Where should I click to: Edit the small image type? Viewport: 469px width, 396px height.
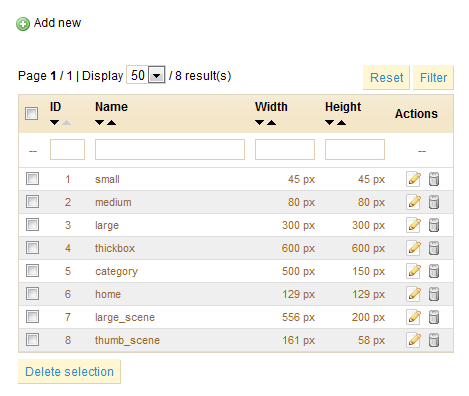[x=413, y=179]
